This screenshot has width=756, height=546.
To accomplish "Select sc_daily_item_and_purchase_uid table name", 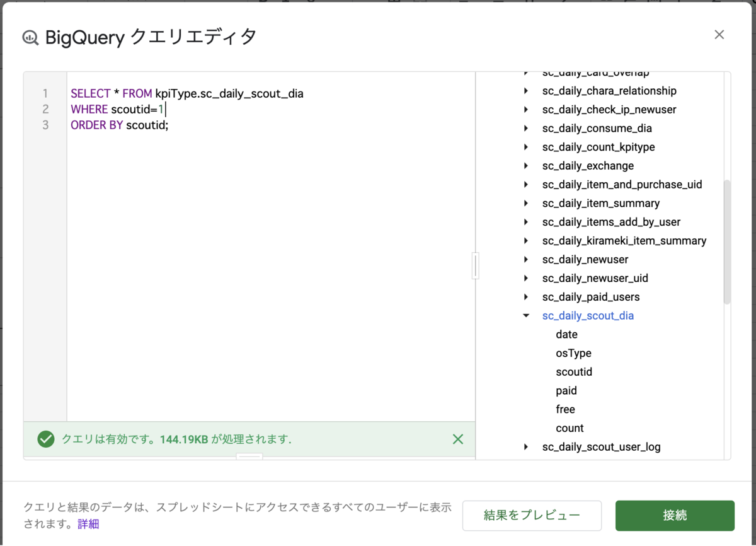I will (x=622, y=185).
